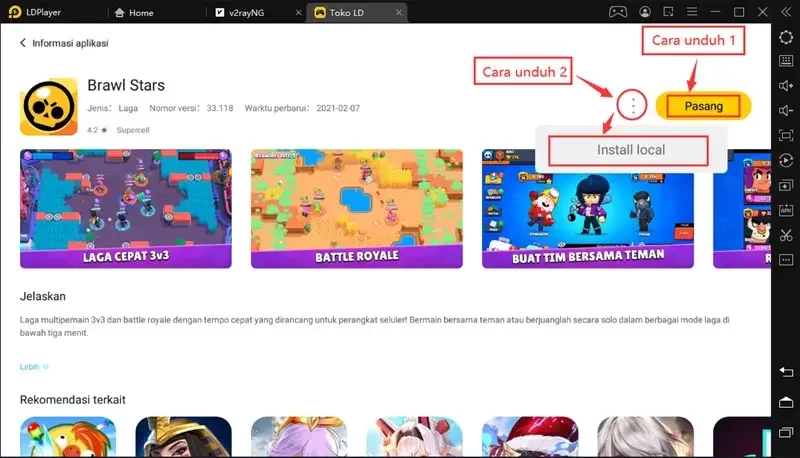Expand description with Lebih link

(34, 367)
